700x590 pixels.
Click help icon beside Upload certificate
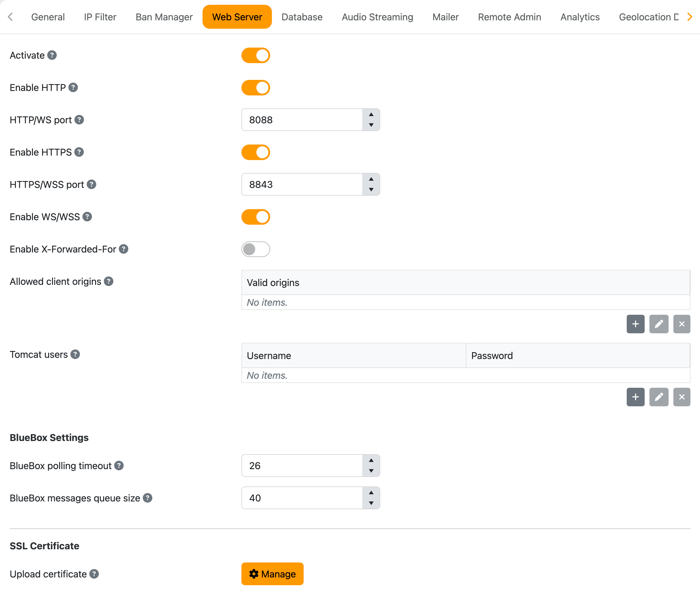(94, 574)
